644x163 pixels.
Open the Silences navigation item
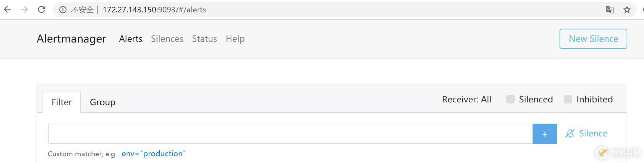[167, 39]
